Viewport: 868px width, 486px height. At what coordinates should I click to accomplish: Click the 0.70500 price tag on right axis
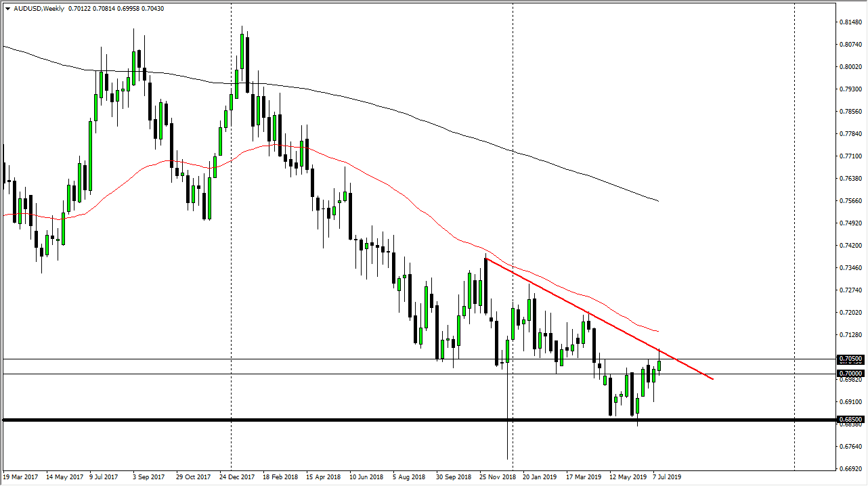tap(847, 359)
